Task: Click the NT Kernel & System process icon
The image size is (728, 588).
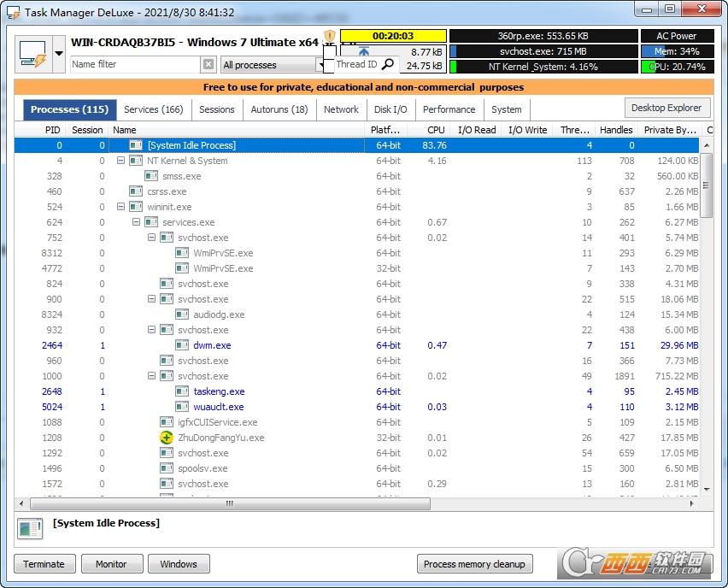Action: 136,161
